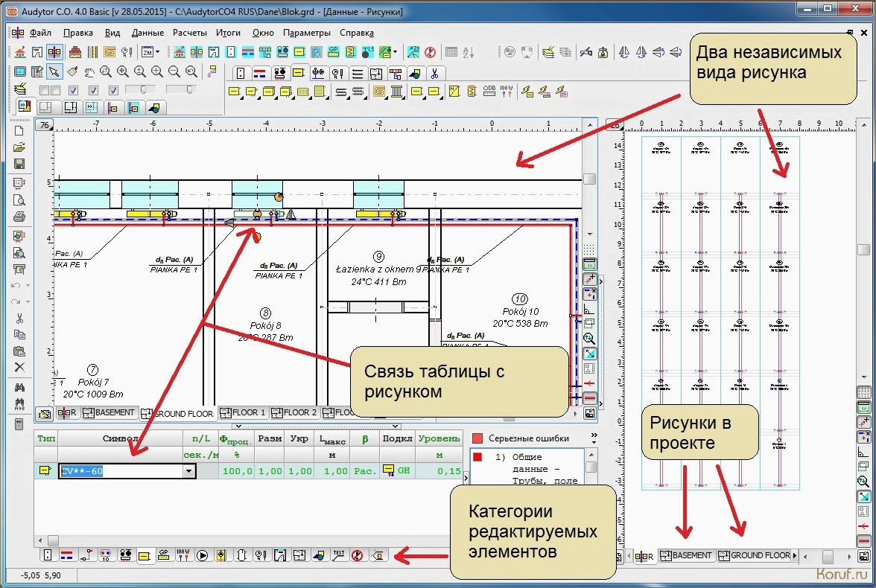Open the ZM zoom dropdown arrow
The image size is (876, 588).
(x=159, y=52)
